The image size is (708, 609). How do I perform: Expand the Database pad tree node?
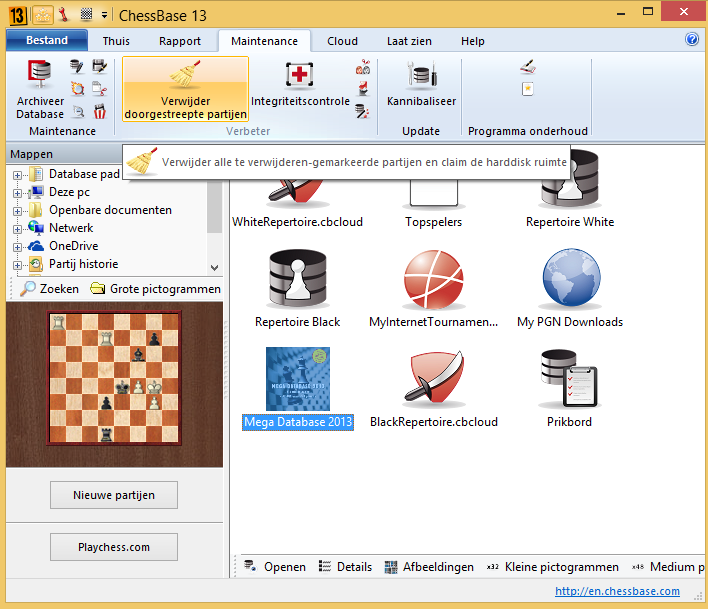pyautogui.click(x=17, y=175)
